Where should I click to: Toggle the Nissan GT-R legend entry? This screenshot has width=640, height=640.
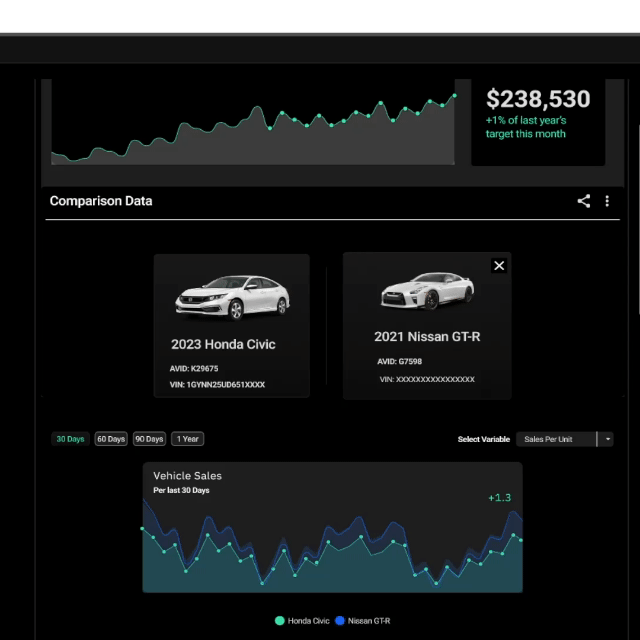click(362, 620)
